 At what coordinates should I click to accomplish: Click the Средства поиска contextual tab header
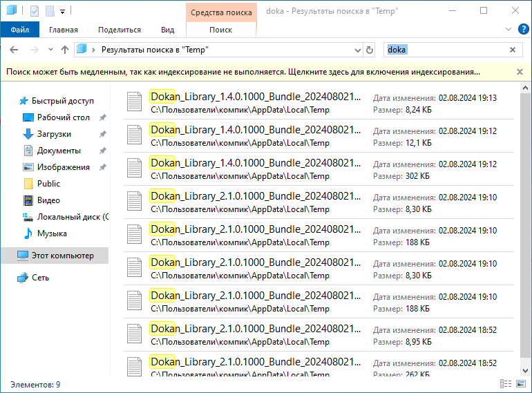click(221, 12)
